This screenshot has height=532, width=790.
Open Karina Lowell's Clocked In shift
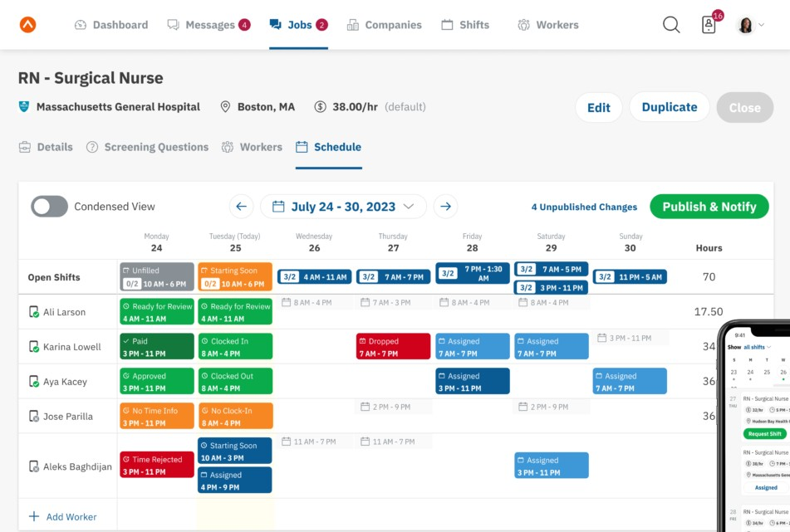[x=235, y=347]
